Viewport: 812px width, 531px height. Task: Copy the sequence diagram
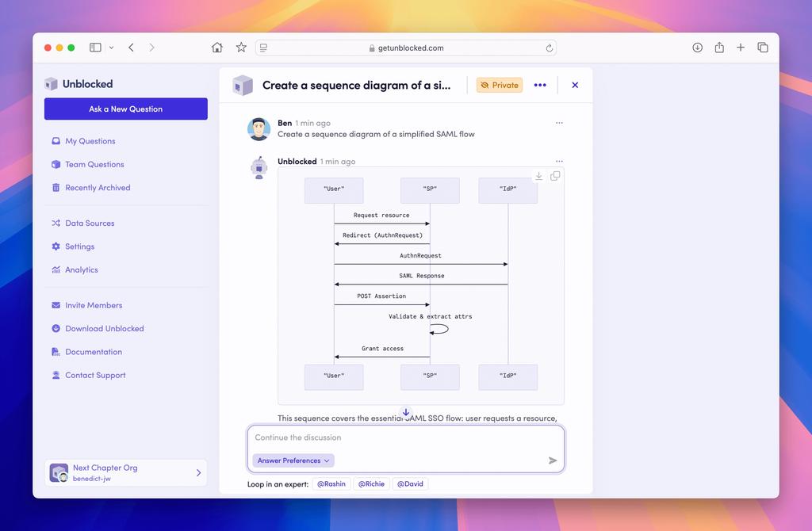pos(555,176)
